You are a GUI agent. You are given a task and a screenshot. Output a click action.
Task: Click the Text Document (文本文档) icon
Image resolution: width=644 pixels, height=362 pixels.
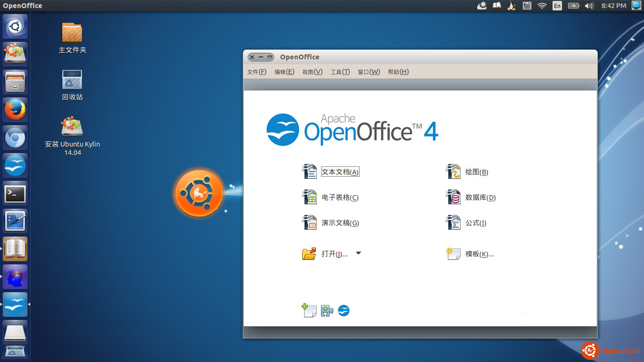coord(309,172)
